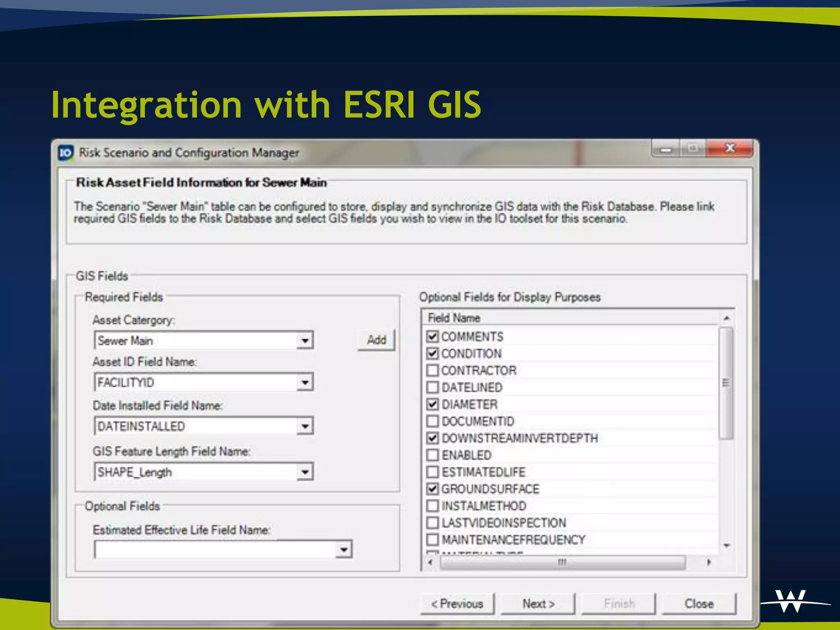840x630 pixels.
Task: Click the Add button
Action: click(376, 340)
